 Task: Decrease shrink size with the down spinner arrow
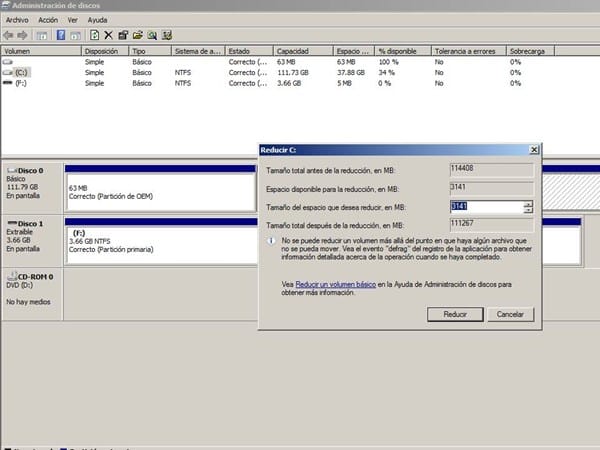[x=528, y=211]
